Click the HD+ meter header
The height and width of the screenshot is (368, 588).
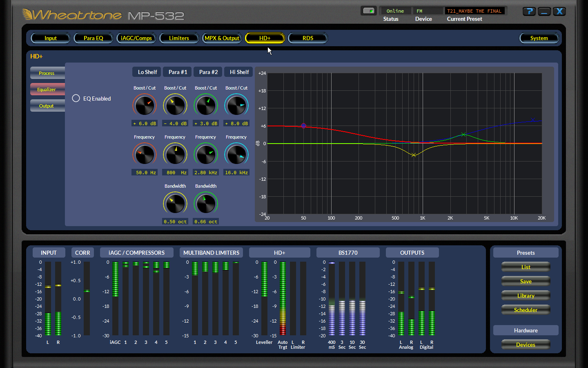point(280,253)
